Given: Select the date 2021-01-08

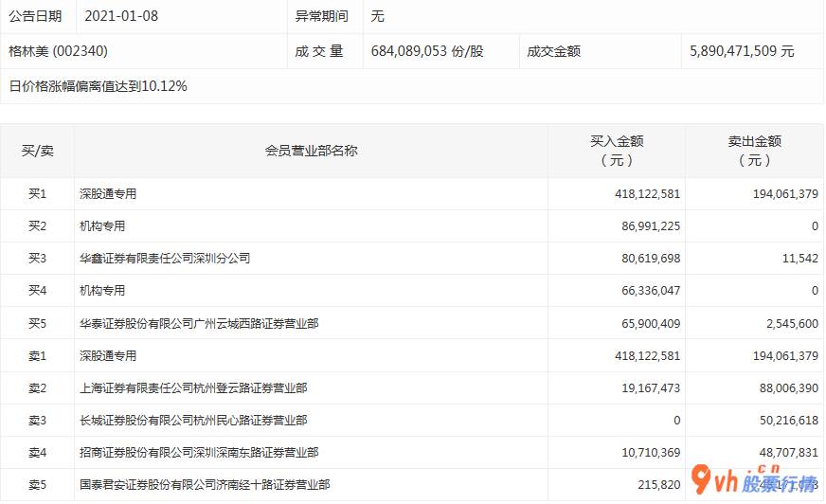Looking at the screenshot, I should 121,16.
